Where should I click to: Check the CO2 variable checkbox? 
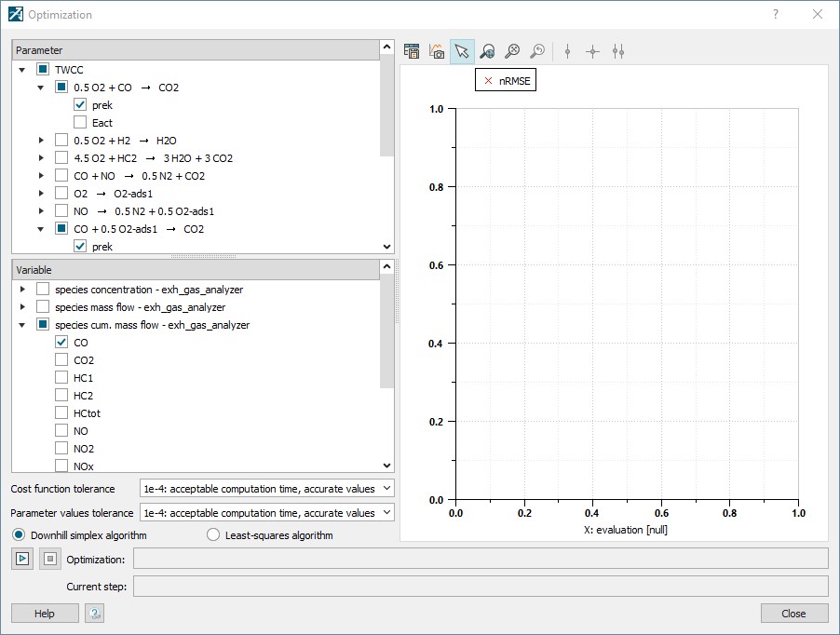pyautogui.click(x=61, y=359)
